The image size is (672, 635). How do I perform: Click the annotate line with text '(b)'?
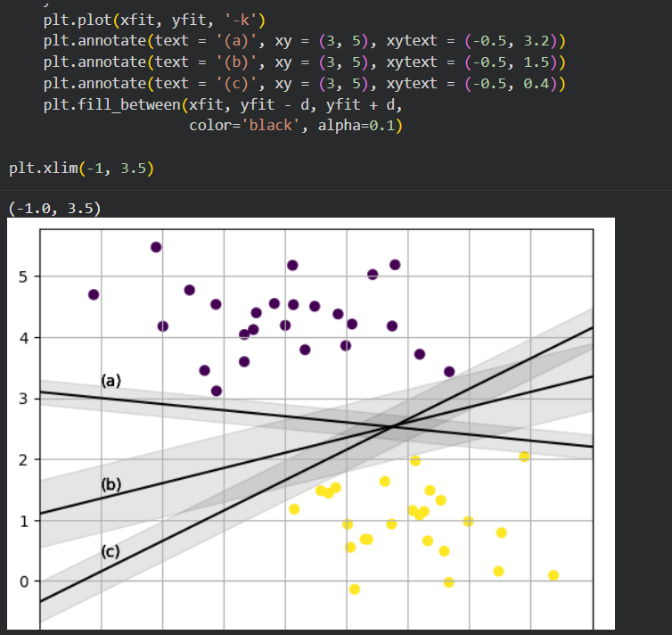(x=305, y=62)
